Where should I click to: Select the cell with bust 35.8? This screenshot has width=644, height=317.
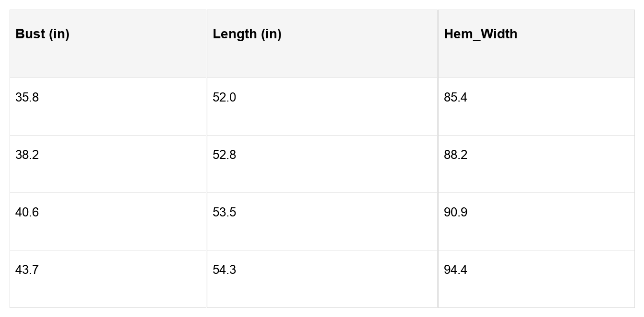coord(27,98)
